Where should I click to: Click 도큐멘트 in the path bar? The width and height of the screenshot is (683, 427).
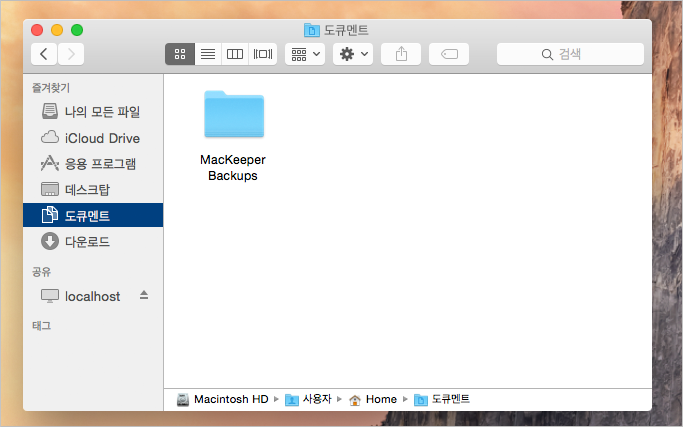click(442, 399)
